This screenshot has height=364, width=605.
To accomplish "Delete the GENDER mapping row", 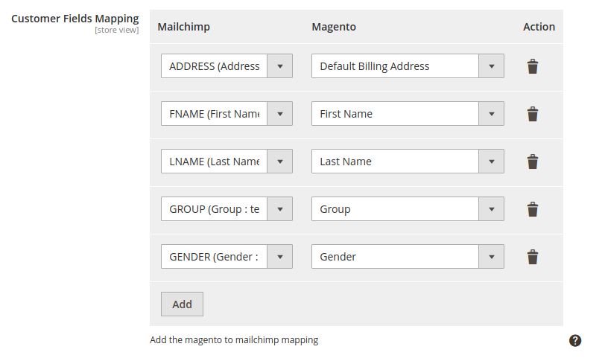I will [532, 257].
